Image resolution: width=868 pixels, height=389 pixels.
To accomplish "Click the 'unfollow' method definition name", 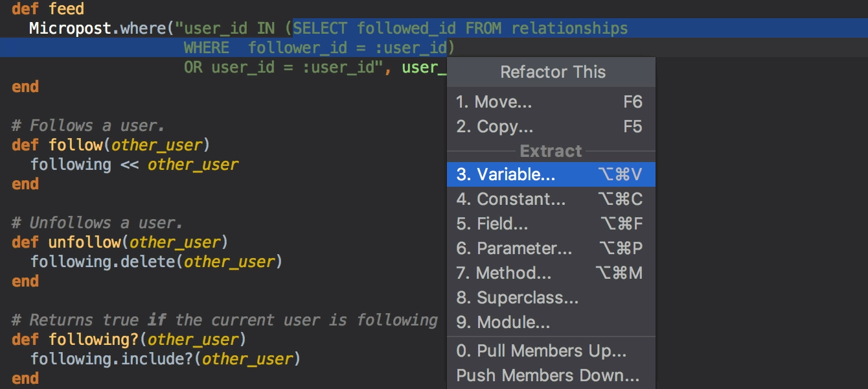I will 85,242.
